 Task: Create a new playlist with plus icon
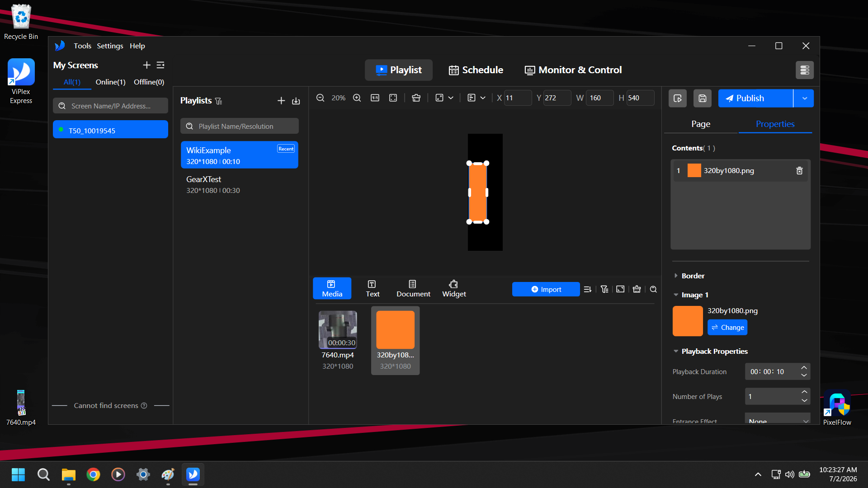pyautogui.click(x=281, y=101)
